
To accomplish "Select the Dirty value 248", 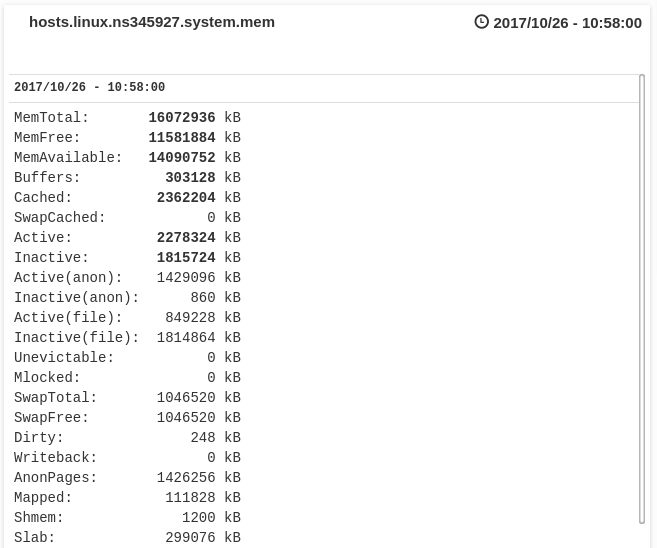I will (203, 438).
